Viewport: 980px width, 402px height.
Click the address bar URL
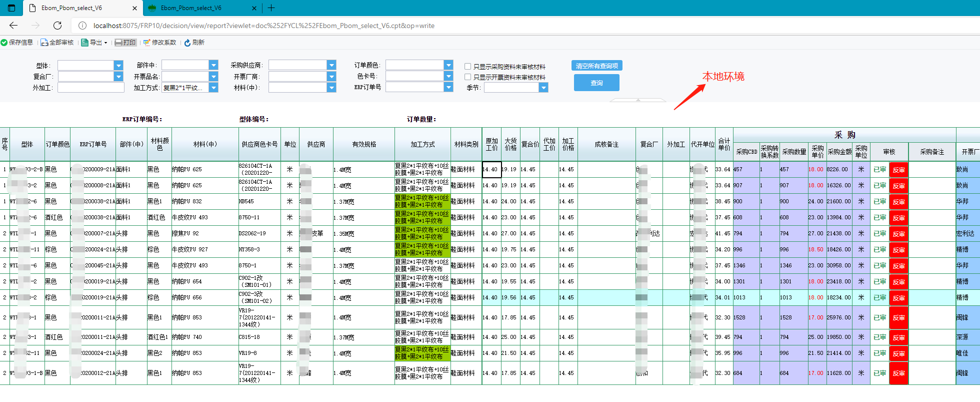[x=264, y=26]
